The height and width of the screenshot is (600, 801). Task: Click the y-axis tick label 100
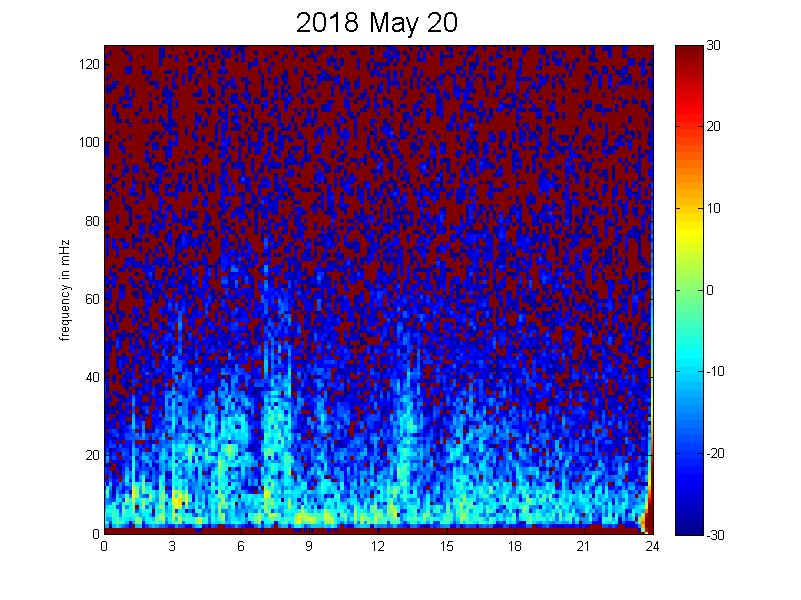(89, 142)
